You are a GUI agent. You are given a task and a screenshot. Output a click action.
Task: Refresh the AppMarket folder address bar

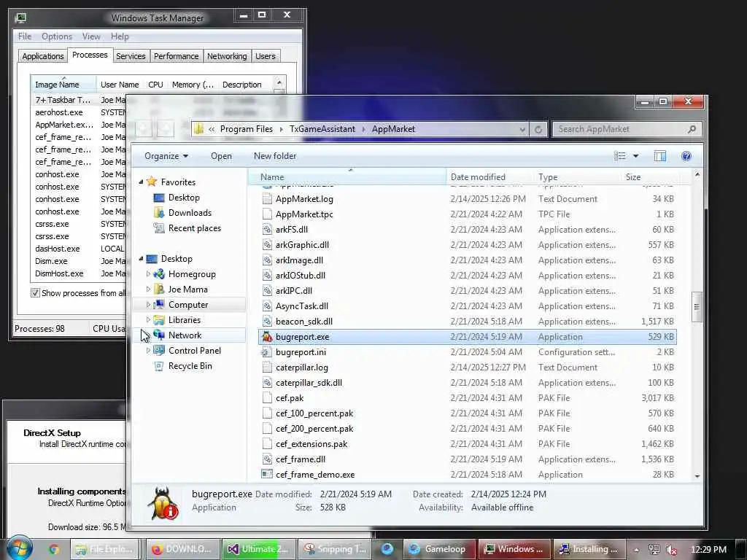(538, 129)
